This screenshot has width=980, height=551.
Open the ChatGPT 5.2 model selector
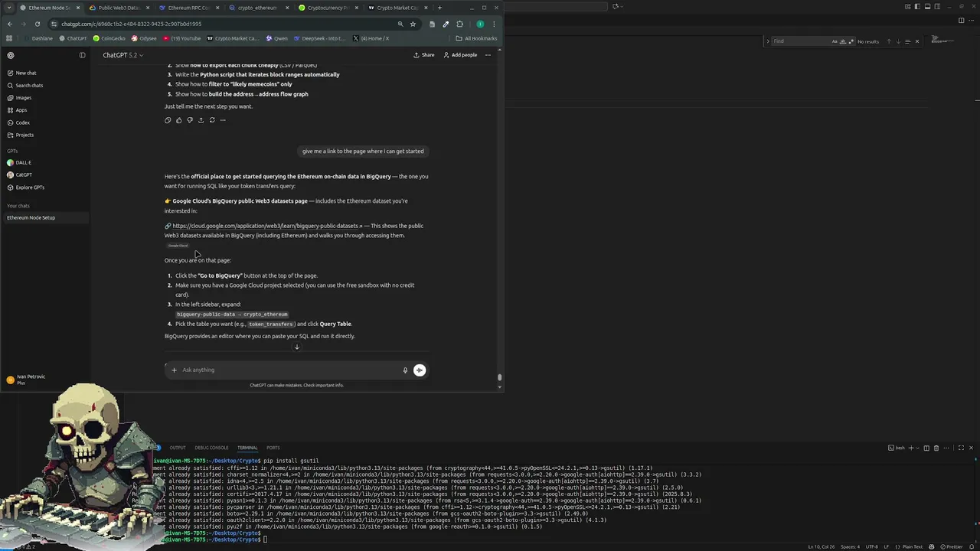tap(123, 55)
